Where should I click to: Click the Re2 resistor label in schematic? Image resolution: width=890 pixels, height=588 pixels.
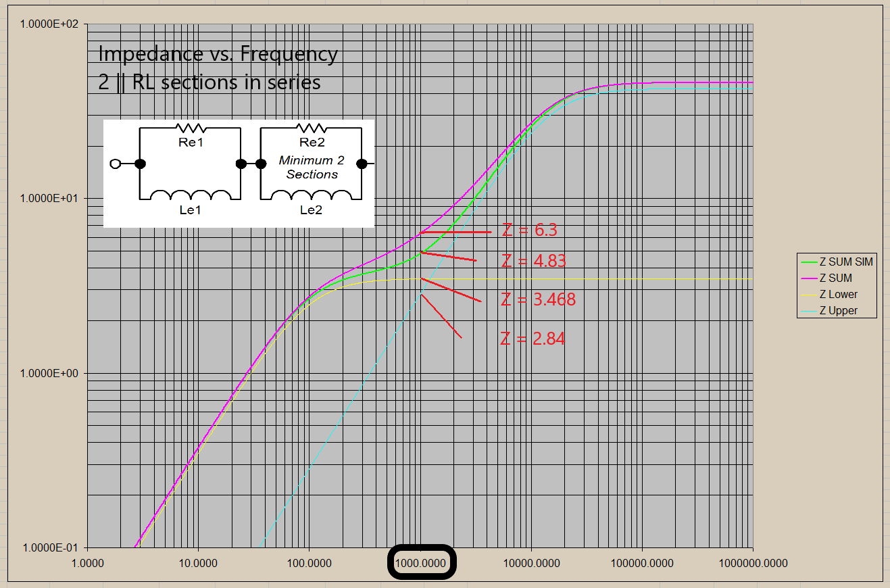312,143
